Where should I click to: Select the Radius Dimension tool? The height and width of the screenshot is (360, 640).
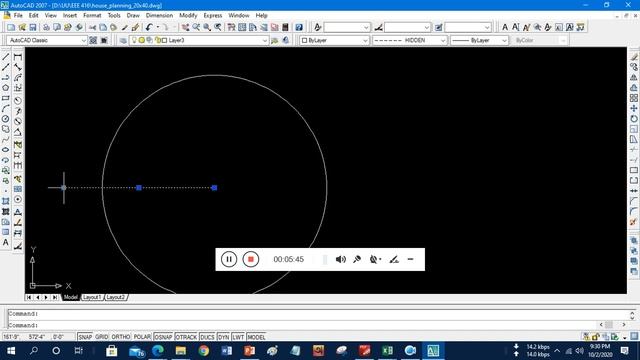click(x=18, y=100)
